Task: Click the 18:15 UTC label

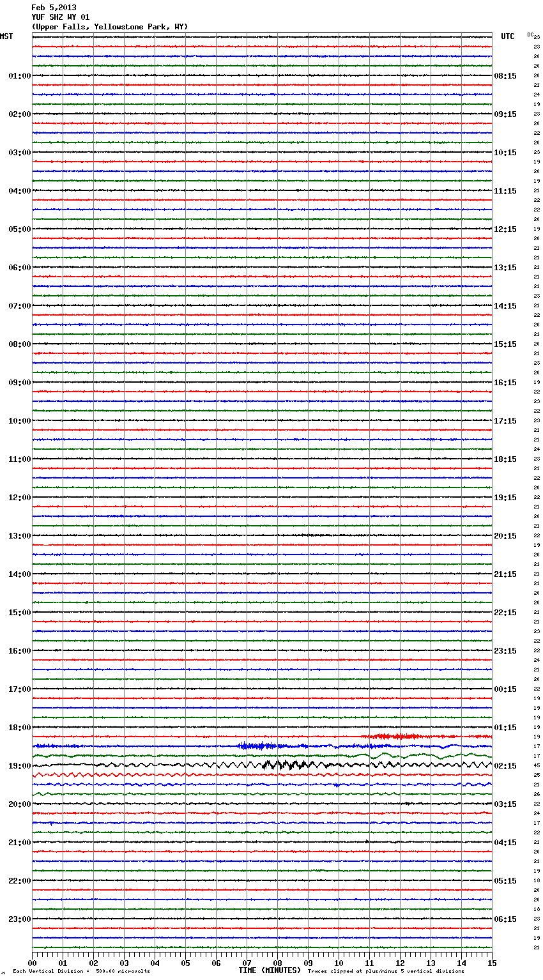Action: pyautogui.click(x=505, y=459)
